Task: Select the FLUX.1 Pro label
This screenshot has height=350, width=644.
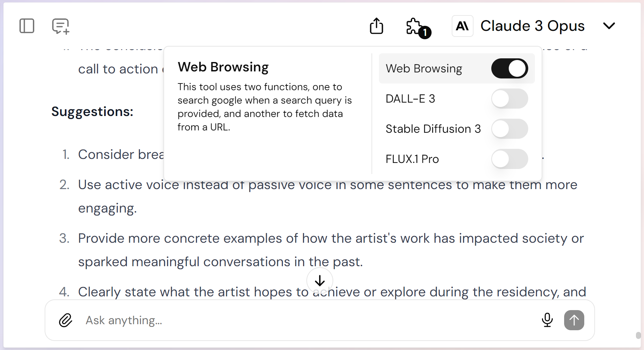Action: click(x=412, y=159)
